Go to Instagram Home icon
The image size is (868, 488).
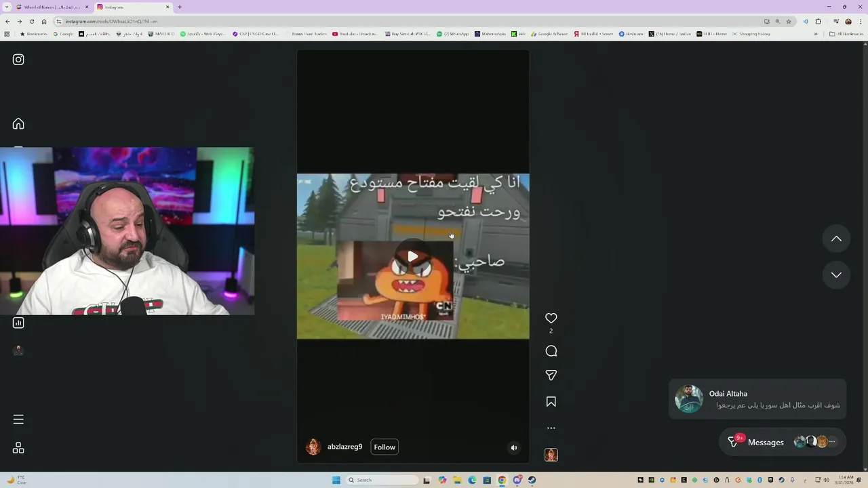(18, 123)
